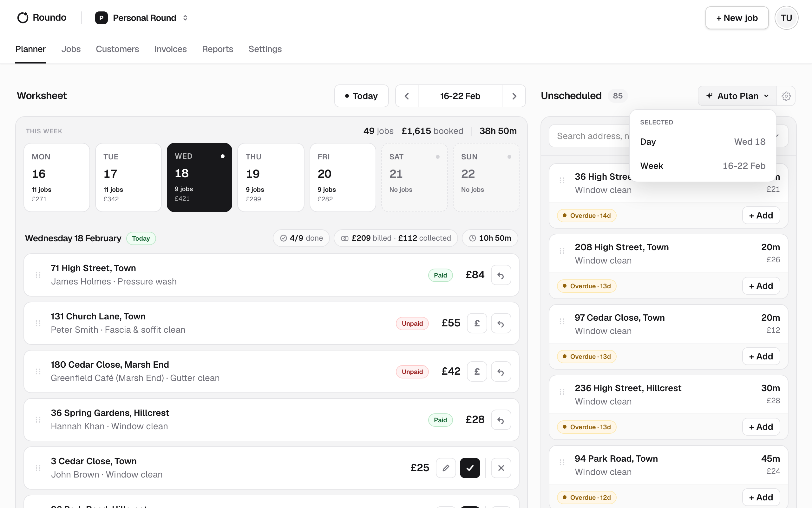The image size is (812, 508).
Task: Click the £209 billed £112 collected pill
Action: [396, 238]
